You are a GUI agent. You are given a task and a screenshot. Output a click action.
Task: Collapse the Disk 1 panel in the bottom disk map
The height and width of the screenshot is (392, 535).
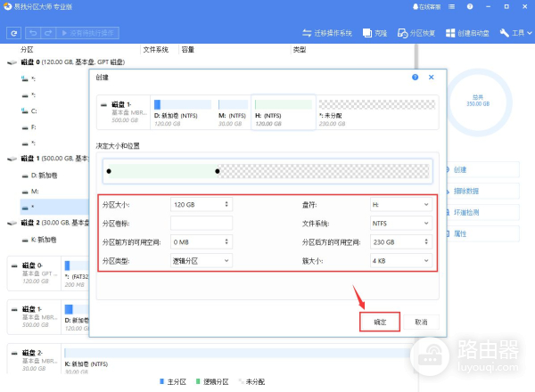click(14, 309)
